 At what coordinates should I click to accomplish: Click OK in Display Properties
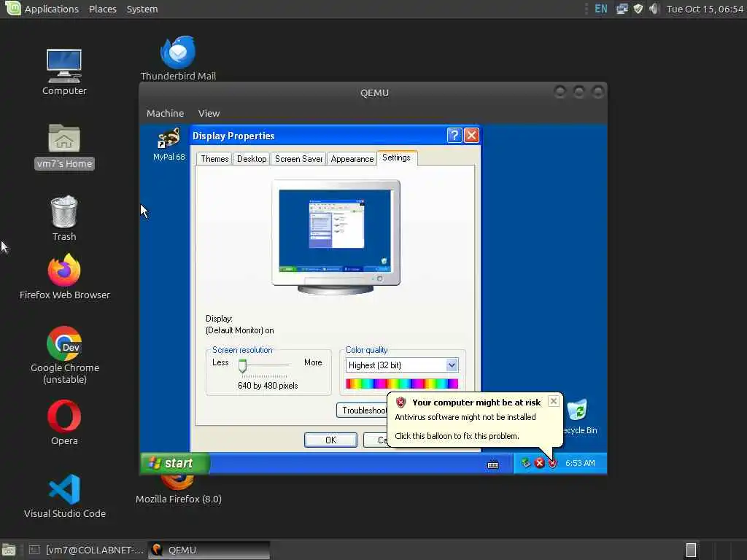click(330, 440)
